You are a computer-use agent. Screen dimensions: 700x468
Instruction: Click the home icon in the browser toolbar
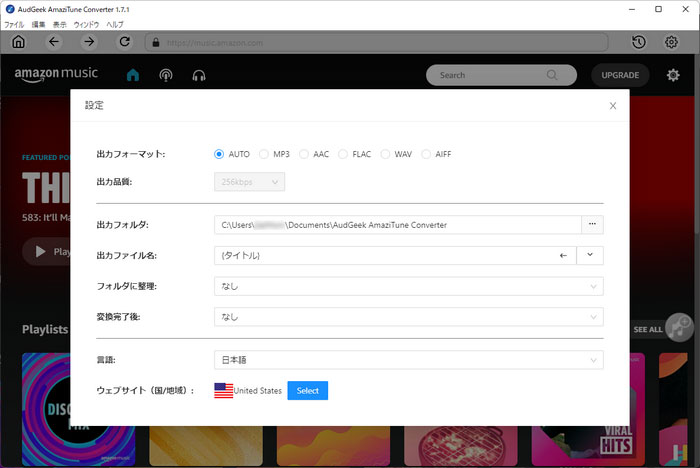(18, 42)
